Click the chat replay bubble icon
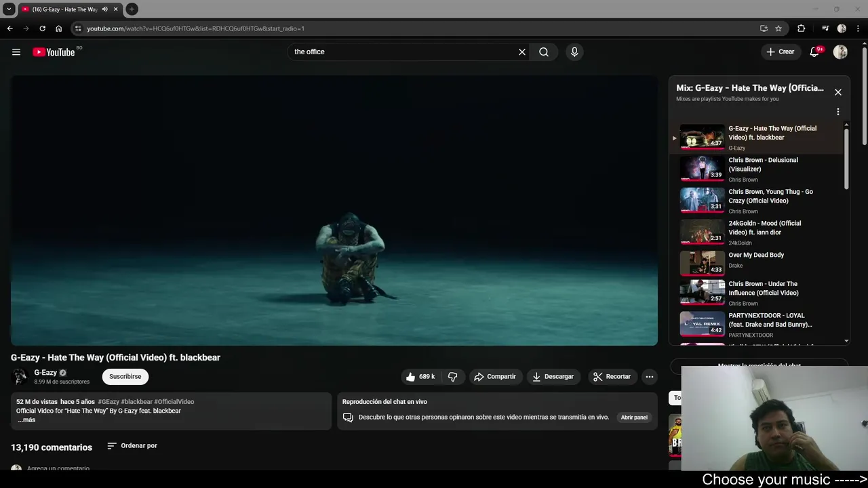This screenshot has width=868, height=488. click(x=348, y=418)
